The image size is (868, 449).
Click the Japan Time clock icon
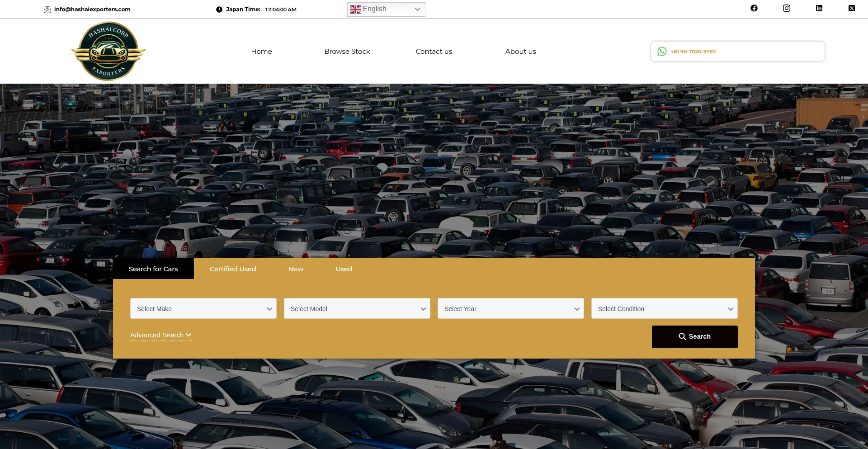click(x=219, y=9)
